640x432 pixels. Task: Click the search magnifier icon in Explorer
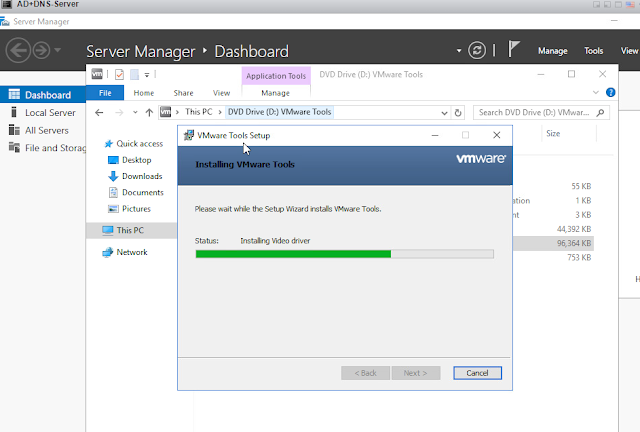tap(600, 112)
